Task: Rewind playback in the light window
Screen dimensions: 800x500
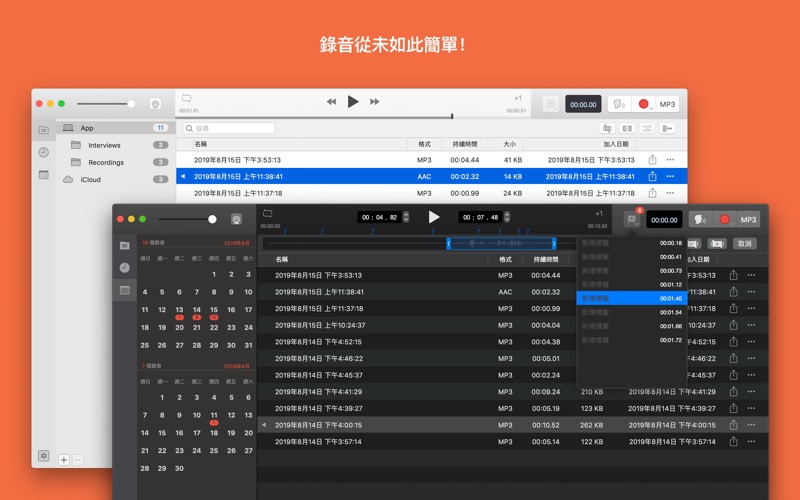Action: coord(331,102)
